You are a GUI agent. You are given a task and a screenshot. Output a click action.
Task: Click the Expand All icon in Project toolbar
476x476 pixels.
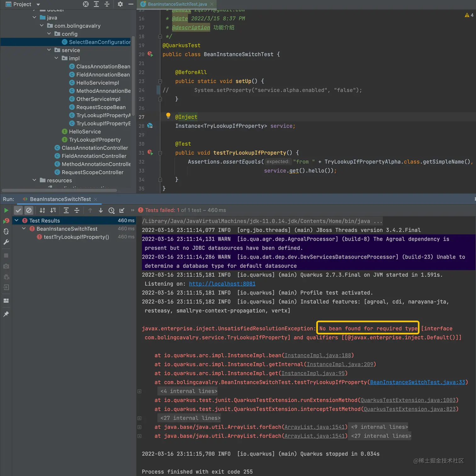[x=96, y=4]
